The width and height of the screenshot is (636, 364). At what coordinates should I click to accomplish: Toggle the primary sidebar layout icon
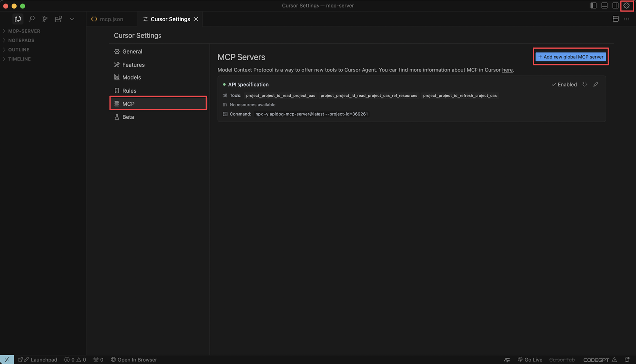point(593,6)
